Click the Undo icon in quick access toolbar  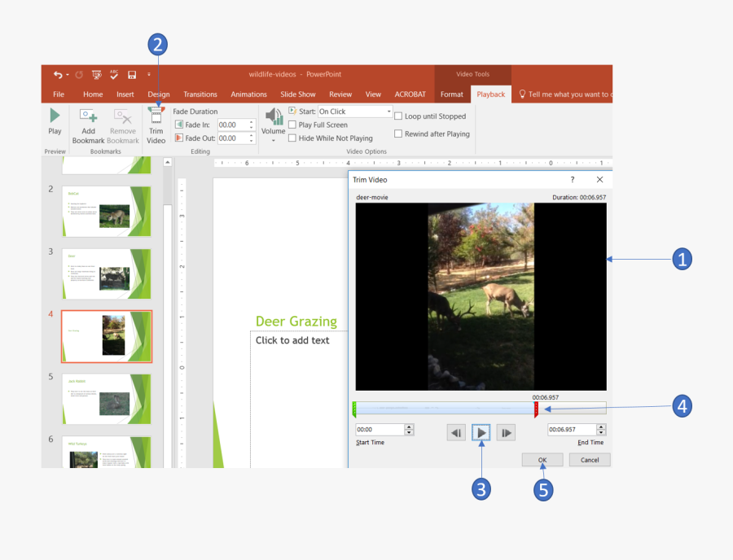(x=58, y=75)
